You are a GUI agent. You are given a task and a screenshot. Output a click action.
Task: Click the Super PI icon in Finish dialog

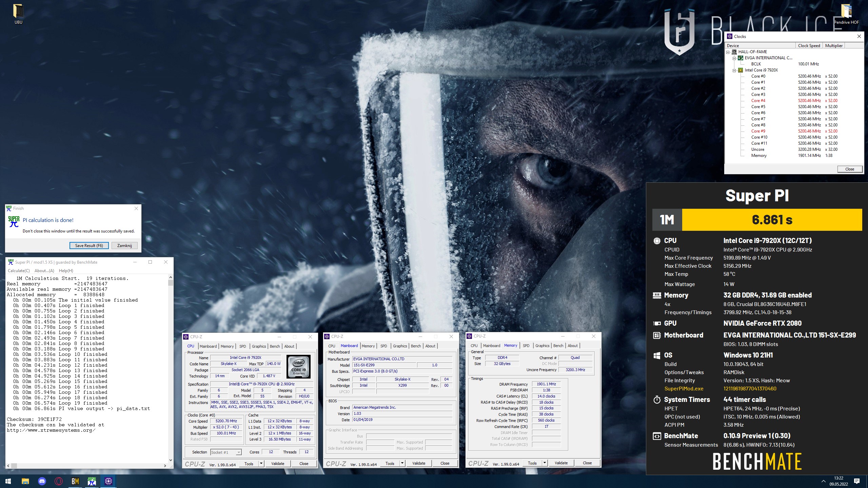tap(14, 221)
